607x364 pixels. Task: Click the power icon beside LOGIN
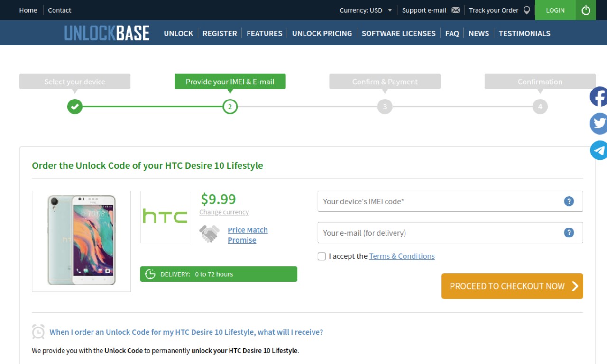586,10
